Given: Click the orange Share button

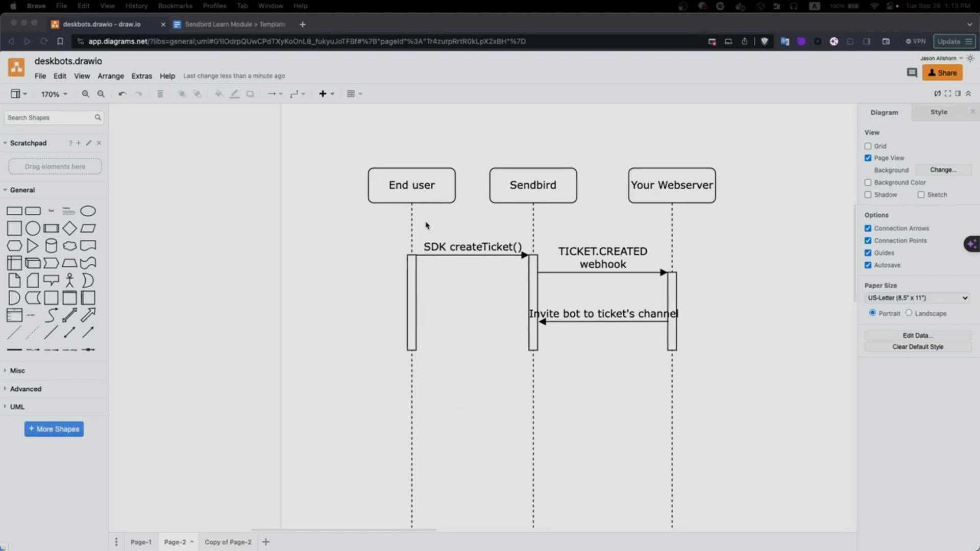Looking at the screenshot, I should coord(942,73).
